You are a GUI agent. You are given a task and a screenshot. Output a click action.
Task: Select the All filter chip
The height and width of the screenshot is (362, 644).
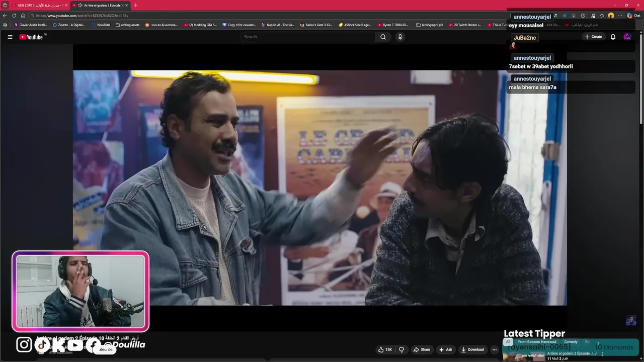click(x=508, y=342)
